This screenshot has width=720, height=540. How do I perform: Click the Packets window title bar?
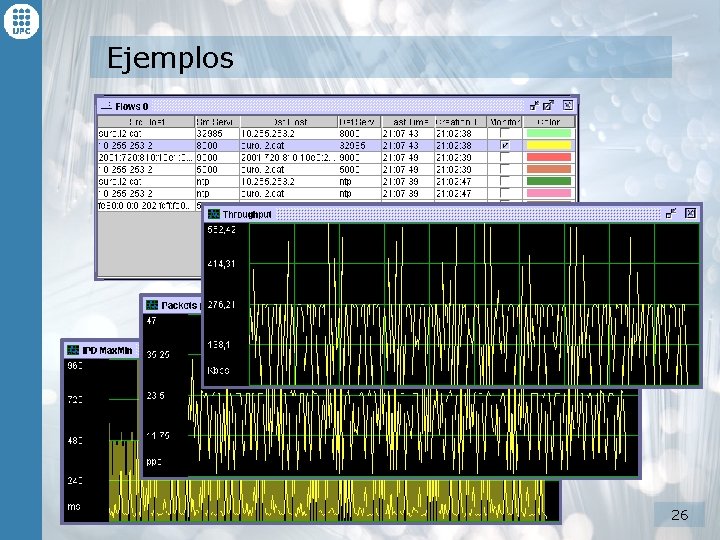[x=172, y=305]
